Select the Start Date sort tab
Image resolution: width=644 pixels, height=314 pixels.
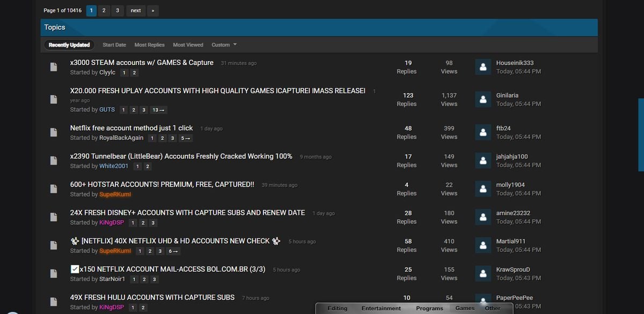click(114, 45)
